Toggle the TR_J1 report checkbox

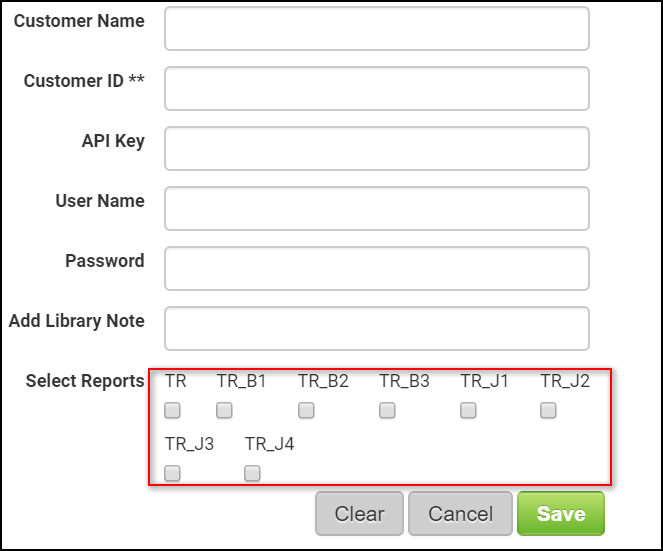(468, 410)
